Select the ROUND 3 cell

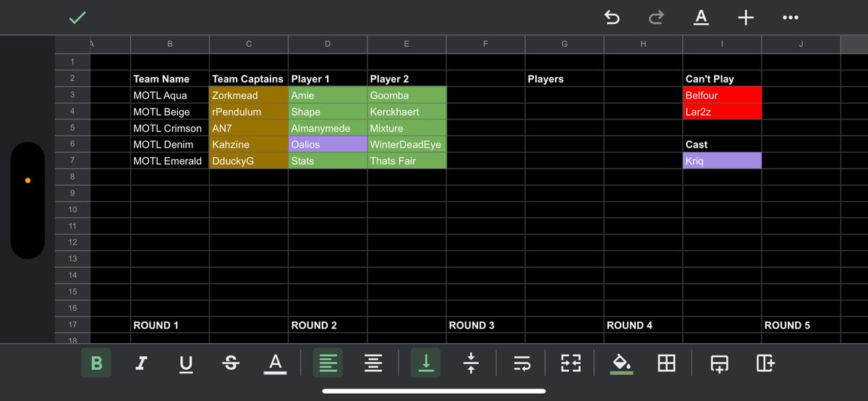(485, 325)
